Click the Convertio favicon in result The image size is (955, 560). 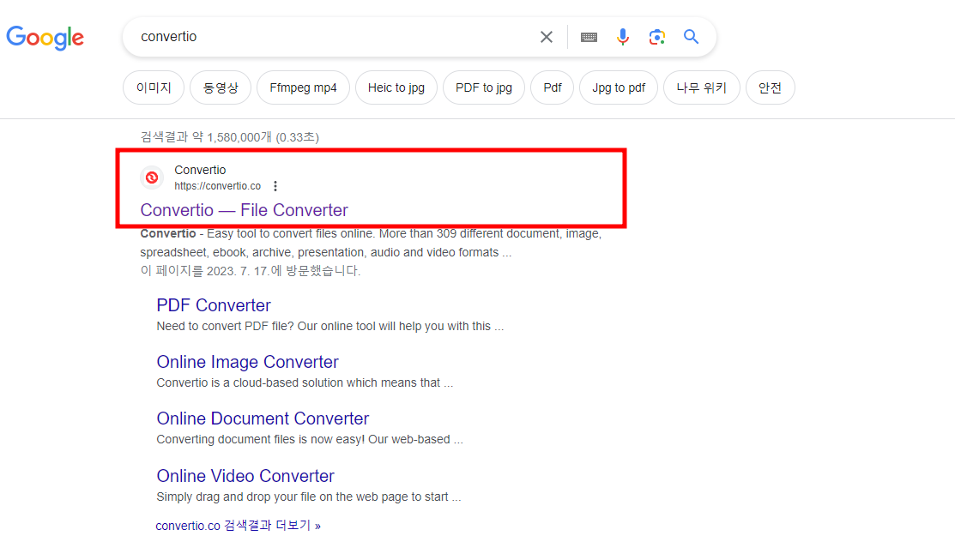point(152,178)
